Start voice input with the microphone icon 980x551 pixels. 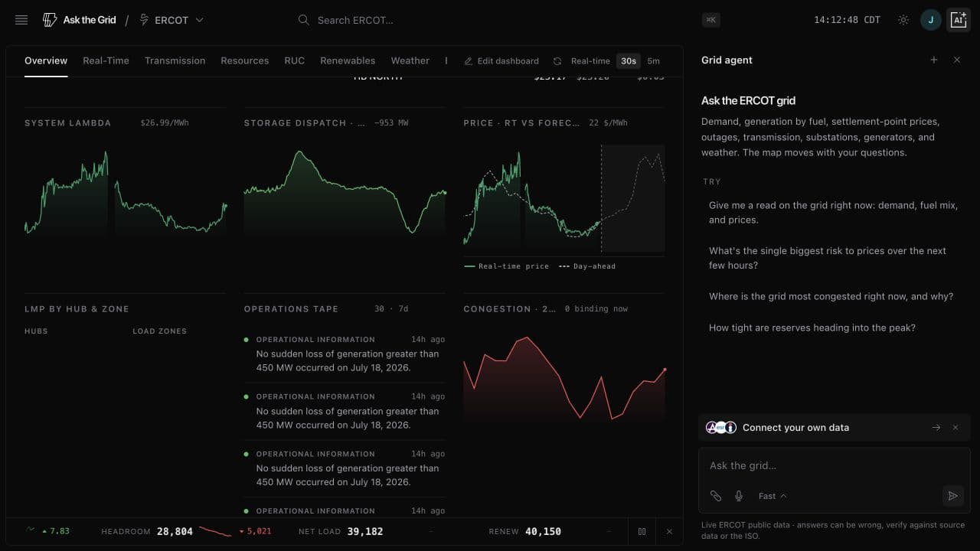pyautogui.click(x=739, y=496)
